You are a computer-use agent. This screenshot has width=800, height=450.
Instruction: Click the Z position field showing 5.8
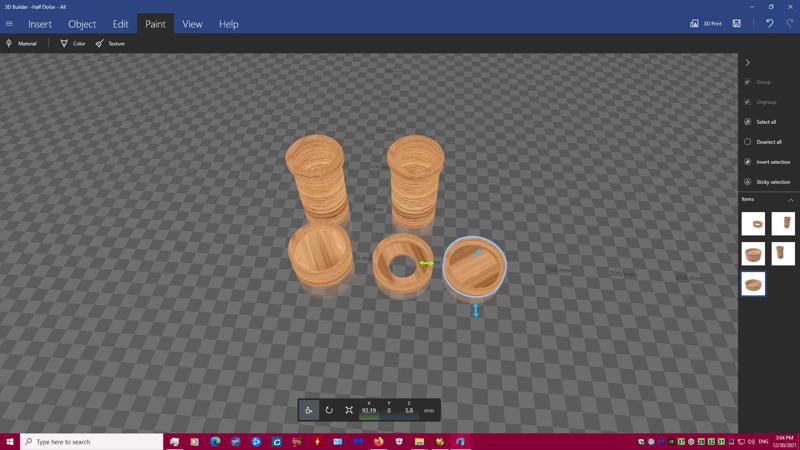point(409,410)
